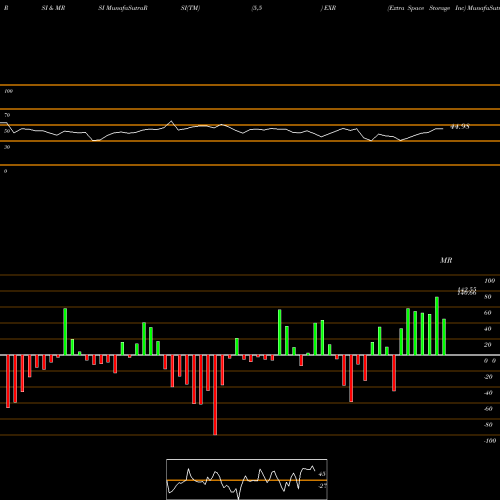Click the RSI value 44.98 label

coord(460,127)
